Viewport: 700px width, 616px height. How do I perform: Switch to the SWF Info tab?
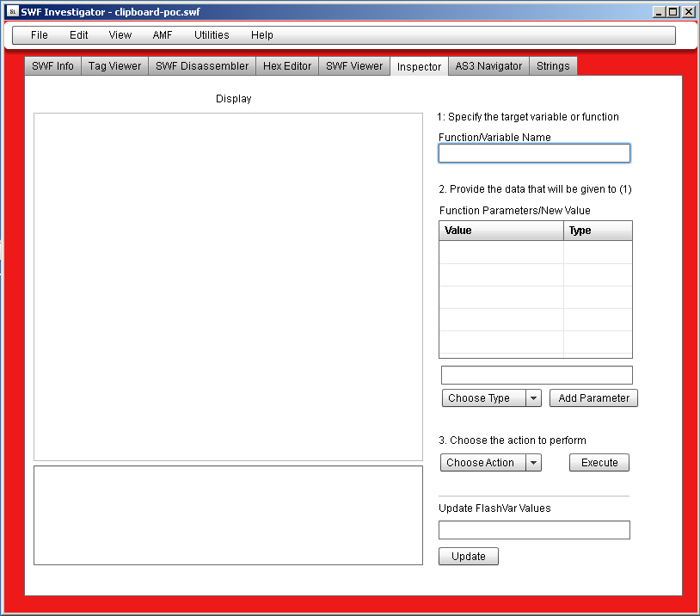point(53,66)
